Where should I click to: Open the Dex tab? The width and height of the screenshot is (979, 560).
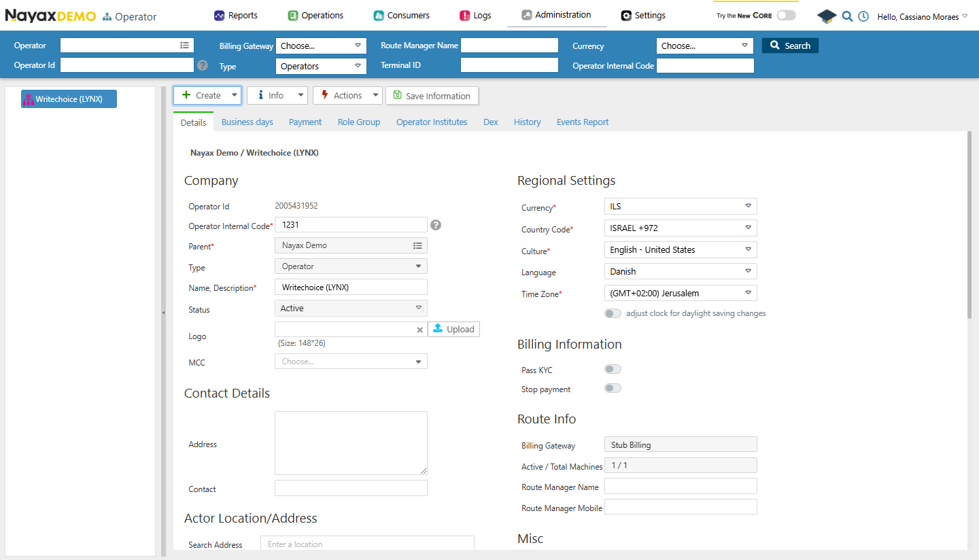click(491, 122)
